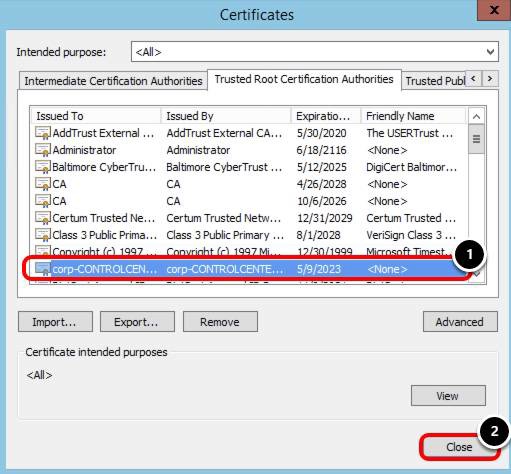Viewport: 511px width, 474px height.
Task: Click the Baltimore CyberTrust certificate icon
Action: tap(43, 167)
